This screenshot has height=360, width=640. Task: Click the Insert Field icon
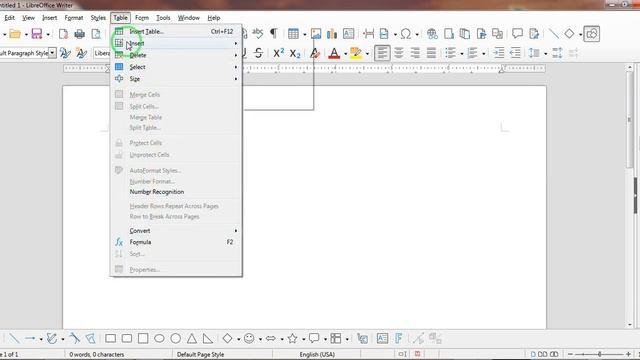click(x=384, y=34)
